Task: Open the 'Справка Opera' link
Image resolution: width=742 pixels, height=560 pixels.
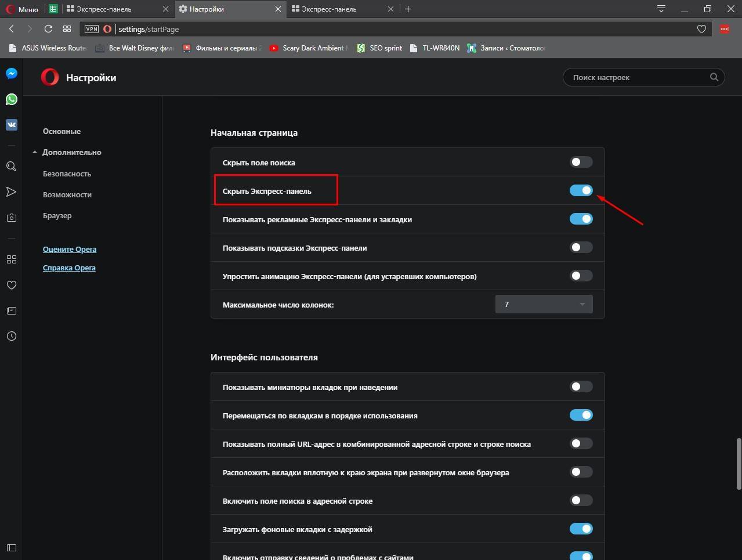Action: [x=69, y=268]
